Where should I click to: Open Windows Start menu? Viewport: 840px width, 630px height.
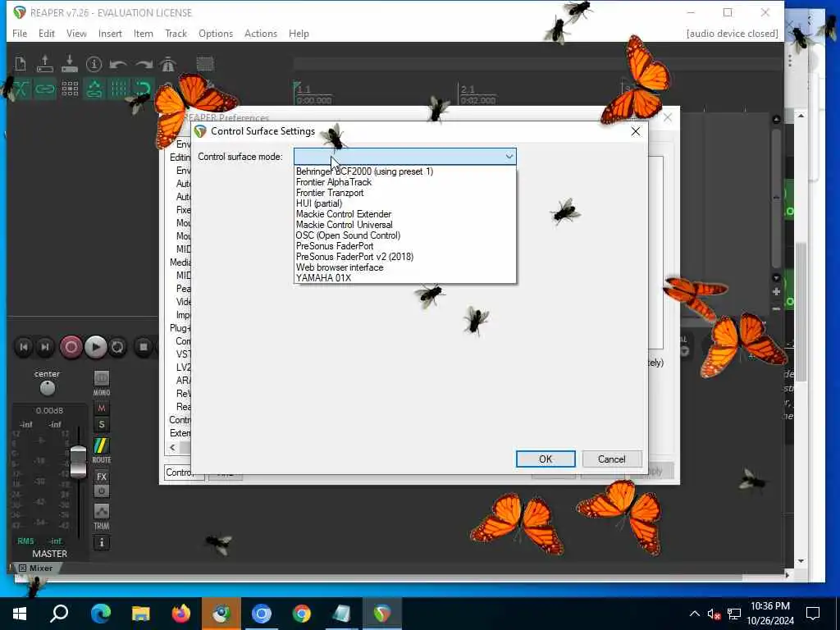click(20, 614)
